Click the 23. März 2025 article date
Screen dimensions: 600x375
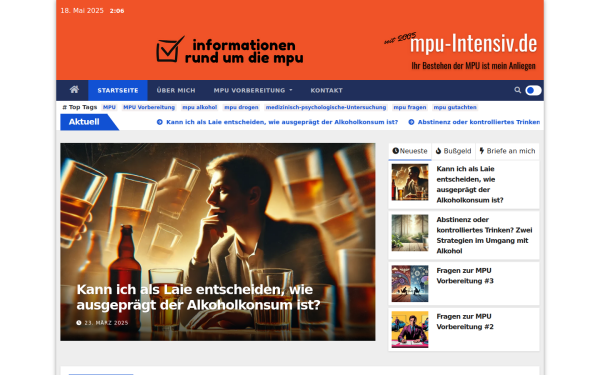coord(106,323)
